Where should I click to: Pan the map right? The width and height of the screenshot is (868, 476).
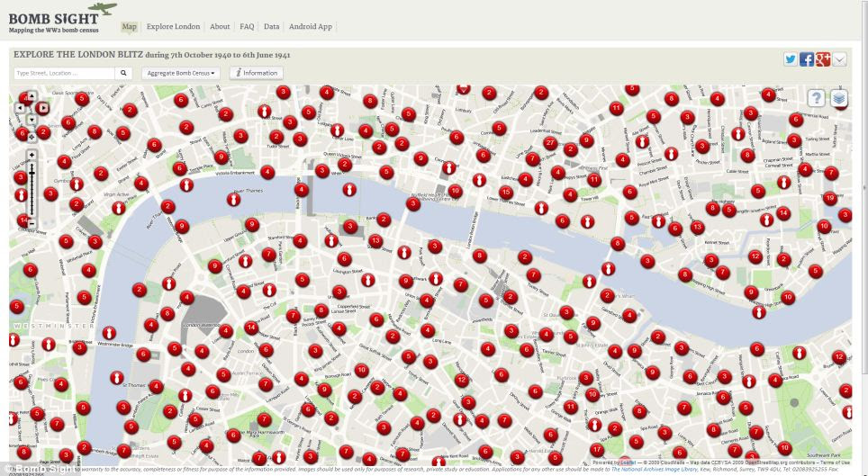[x=44, y=108]
